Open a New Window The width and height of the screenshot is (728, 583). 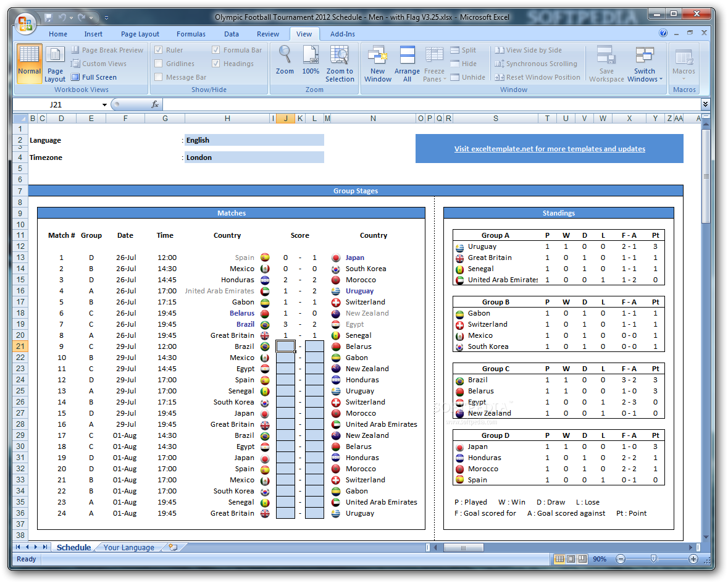(x=377, y=64)
